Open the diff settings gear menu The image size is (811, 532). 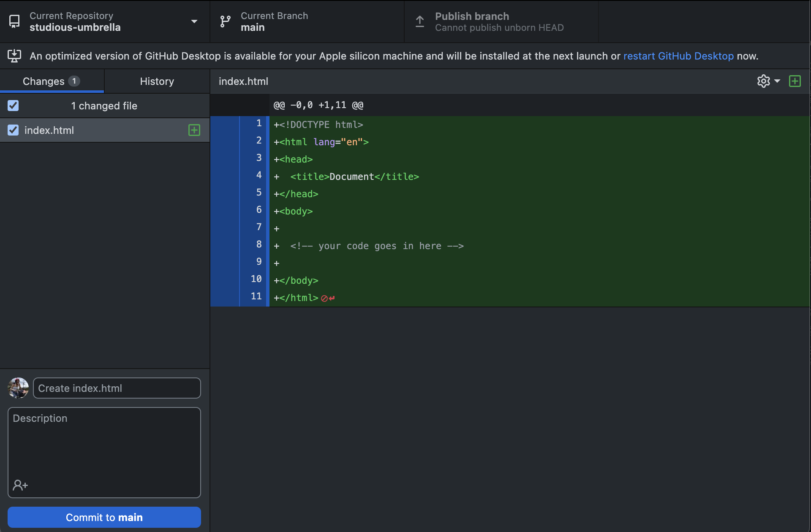pyautogui.click(x=763, y=81)
